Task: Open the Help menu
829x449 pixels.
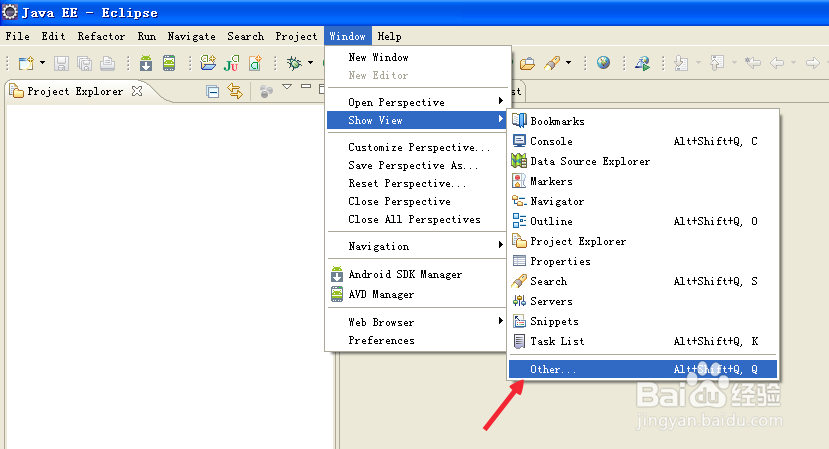Action: [389, 36]
